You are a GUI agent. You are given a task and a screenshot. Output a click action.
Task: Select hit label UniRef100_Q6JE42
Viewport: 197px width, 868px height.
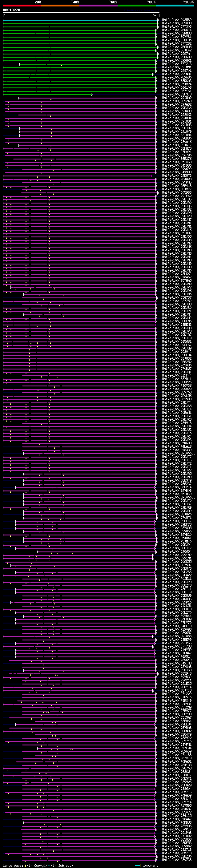coord(177,50)
